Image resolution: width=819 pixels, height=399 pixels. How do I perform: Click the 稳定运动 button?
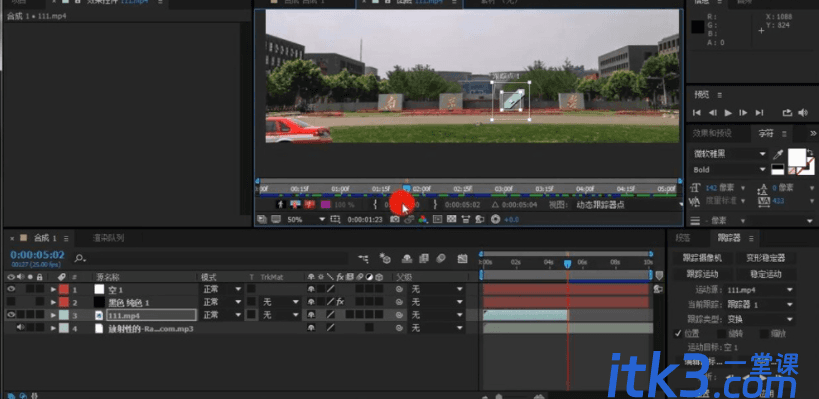[x=765, y=274]
